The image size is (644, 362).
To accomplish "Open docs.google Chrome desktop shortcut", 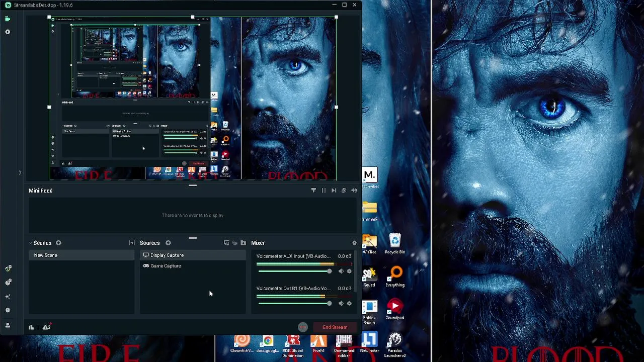I will pos(267,344).
